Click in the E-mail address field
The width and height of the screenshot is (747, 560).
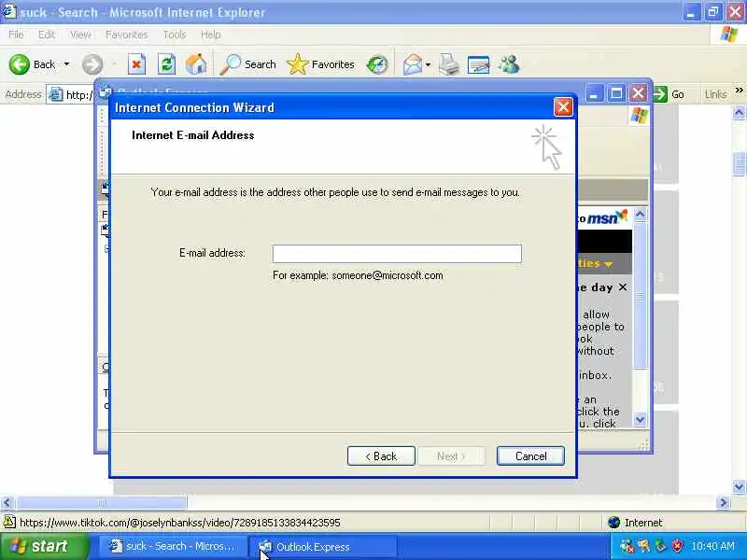pyautogui.click(x=397, y=253)
